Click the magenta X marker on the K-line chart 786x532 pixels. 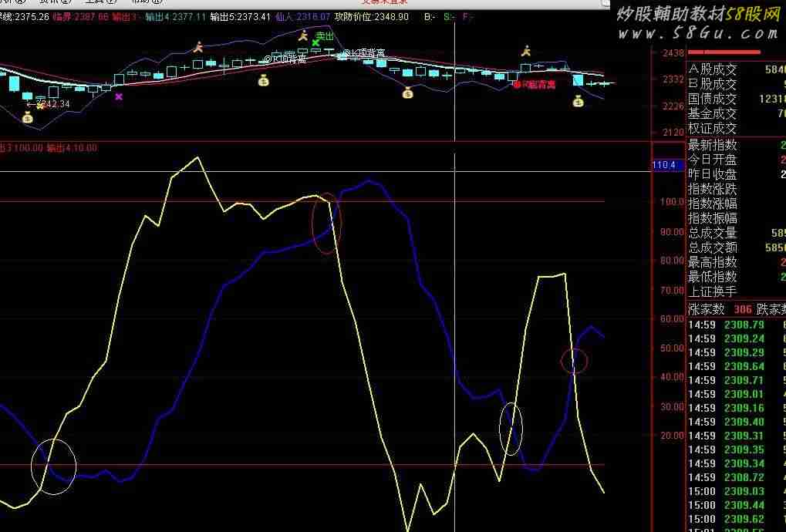119,96
